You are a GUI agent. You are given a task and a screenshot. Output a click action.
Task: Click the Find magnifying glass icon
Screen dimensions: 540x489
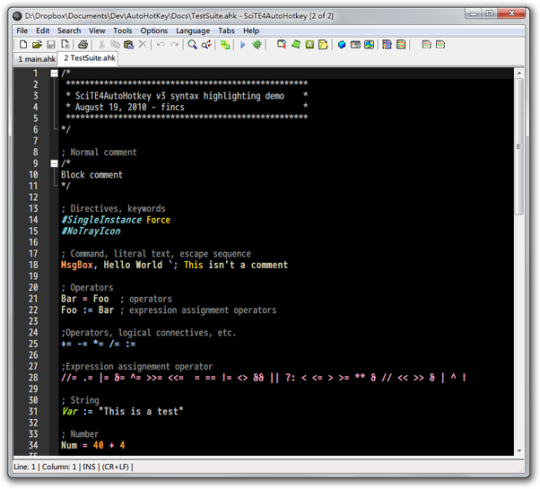click(x=192, y=44)
